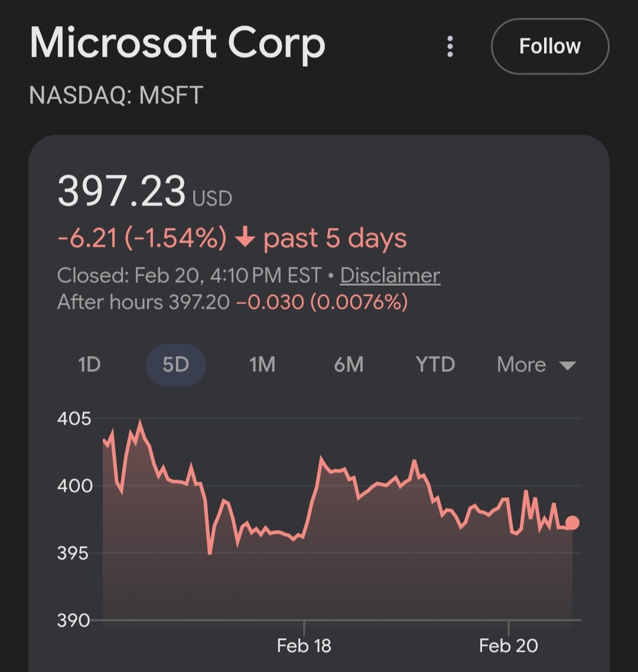Click the 405 y-axis label
Screen dimensions: 638x672
[74, 419]
